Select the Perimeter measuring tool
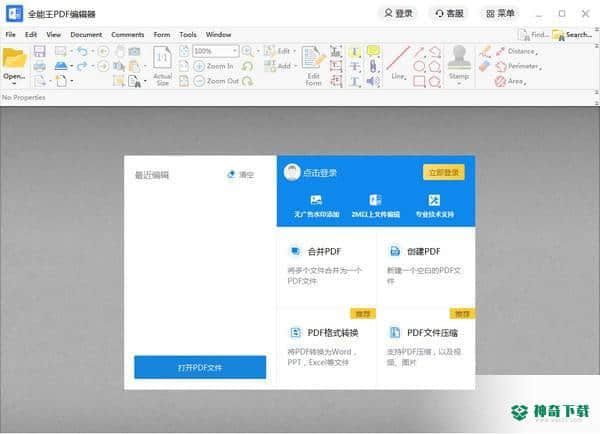 (517, 67)
